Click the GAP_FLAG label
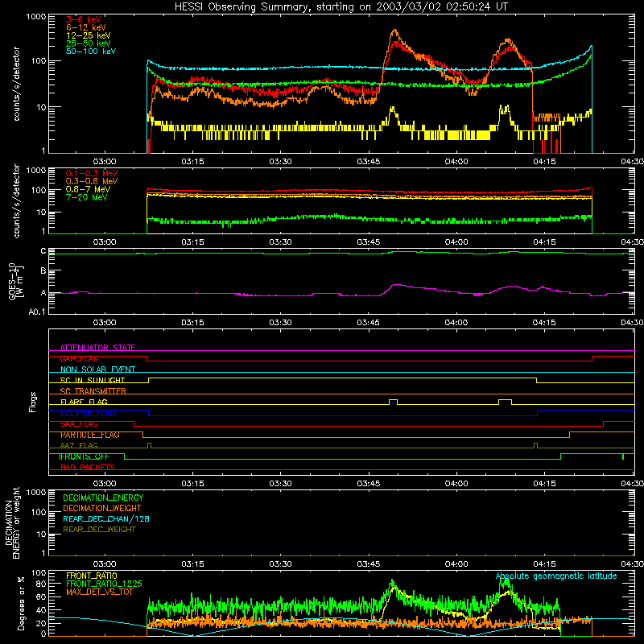This screenshot has height=644, width=644. point(79,358)
